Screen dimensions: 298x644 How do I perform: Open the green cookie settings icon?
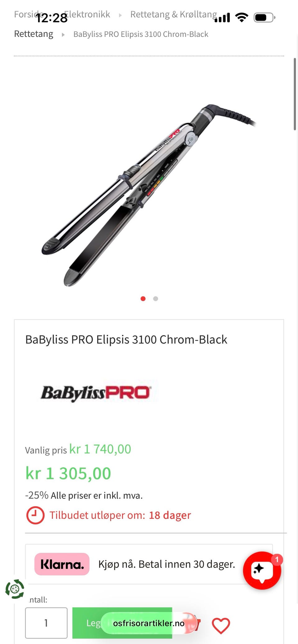[15, 588]
